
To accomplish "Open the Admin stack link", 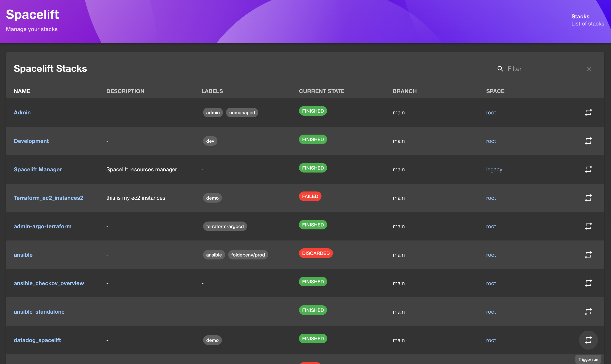I will coord(22,112).
